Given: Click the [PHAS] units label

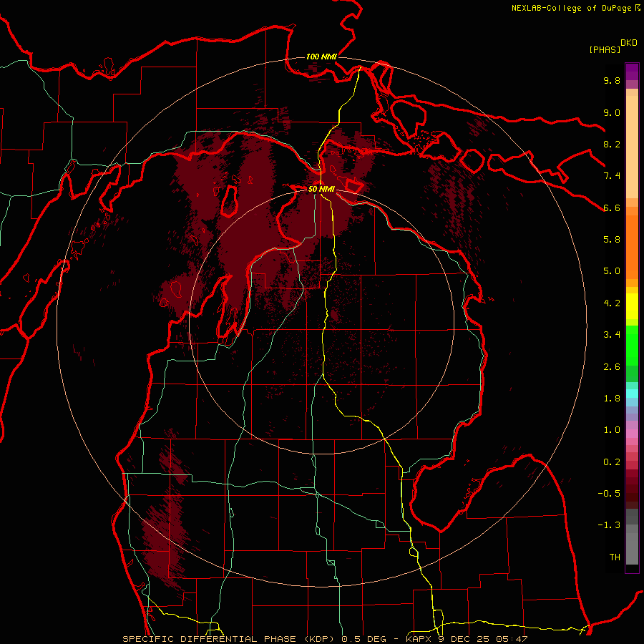Looking at the screenshot, I should (x=605, y=50).
